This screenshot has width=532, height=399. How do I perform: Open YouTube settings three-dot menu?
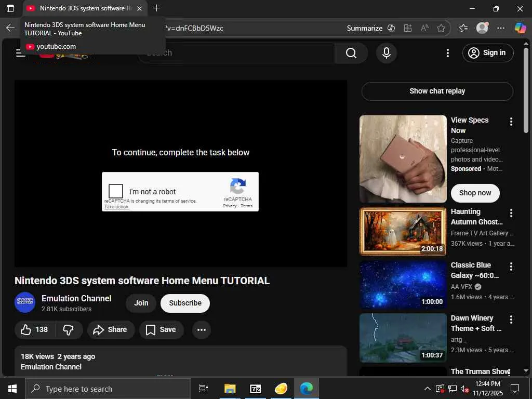447,53
